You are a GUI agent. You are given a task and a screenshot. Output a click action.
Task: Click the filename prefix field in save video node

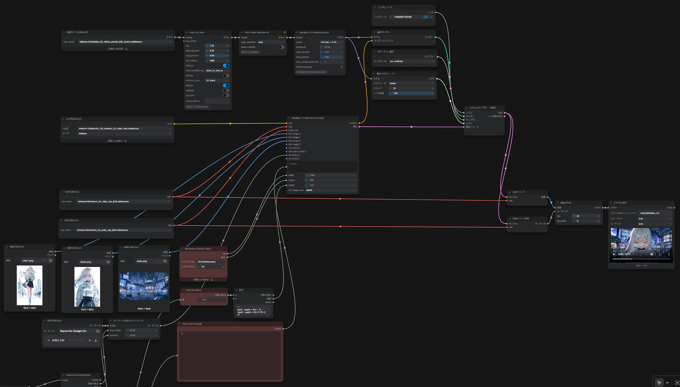click(655, 213)
